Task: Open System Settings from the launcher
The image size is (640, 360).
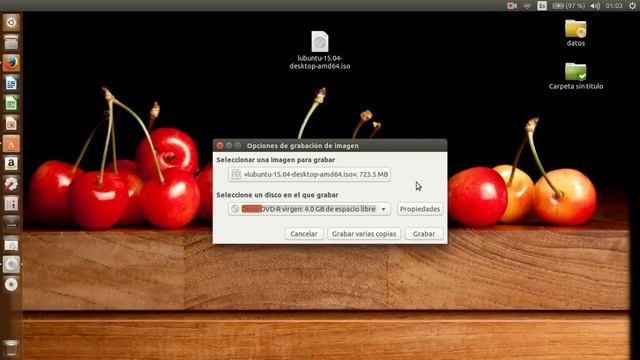Action: pyautogui.click(x=11, y=184)
